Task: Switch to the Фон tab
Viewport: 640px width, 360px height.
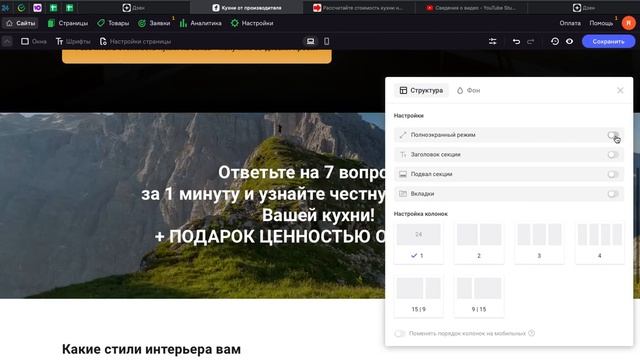Action: [468, 90]
